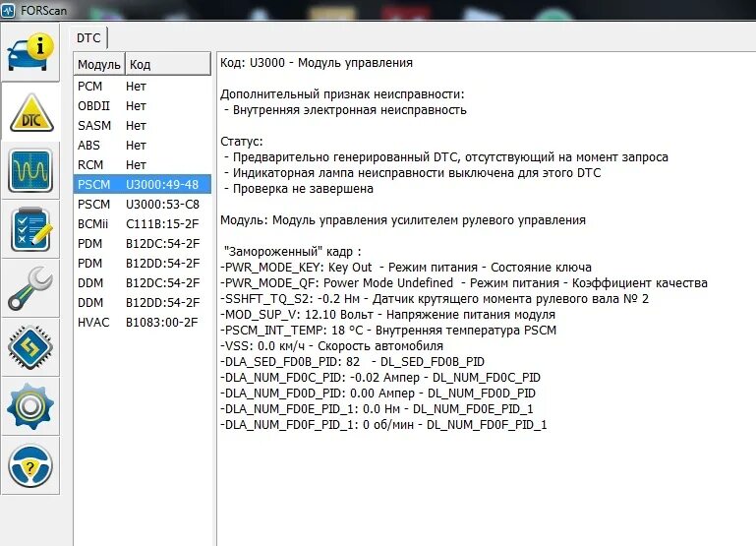This screenshot has width=756, height=546.
Task: Click the 'Проверка не завершена' status line
Action: (x=299, y=189)
